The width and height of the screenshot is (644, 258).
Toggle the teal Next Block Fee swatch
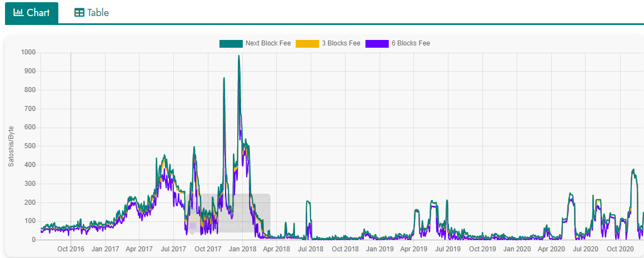pos(231,43)
